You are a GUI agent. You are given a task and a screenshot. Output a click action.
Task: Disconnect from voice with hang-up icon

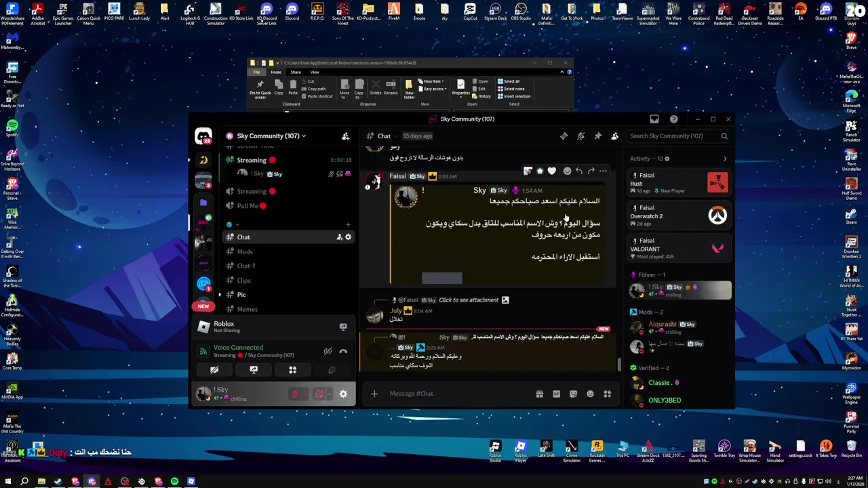pyautogui.click(x=343, y=351)
